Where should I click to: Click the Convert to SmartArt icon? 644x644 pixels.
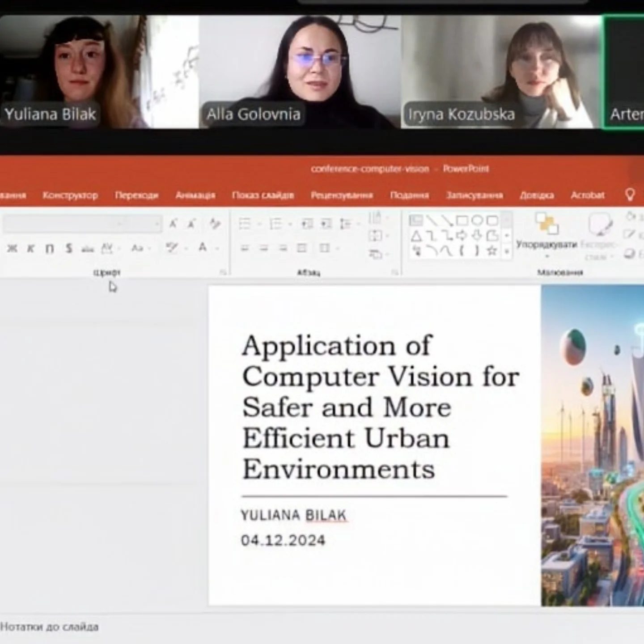(x=375, y=254)
